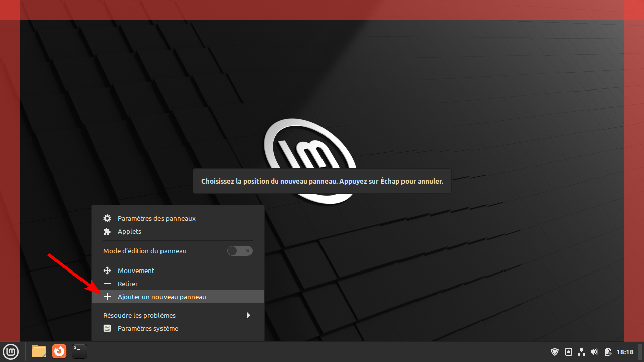Screen dimensions: 644x362
Task: Open Paramètres des panneaux entry
Action: tap(178, 218)
